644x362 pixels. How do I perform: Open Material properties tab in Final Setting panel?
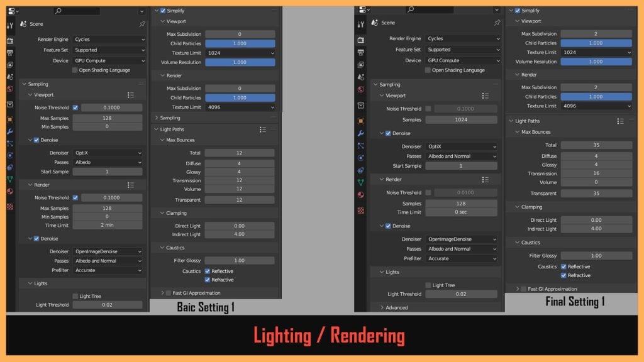click(x=360, y=195)
